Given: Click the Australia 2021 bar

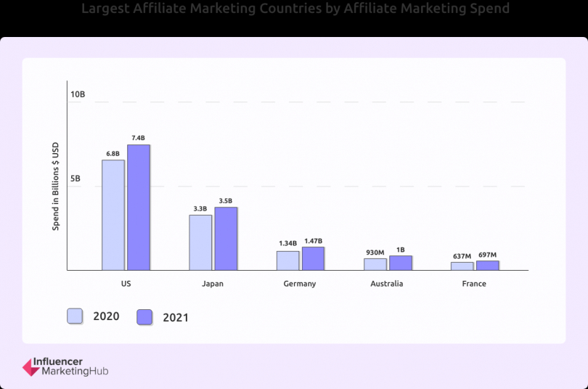Looking at the screenshot, I should tap(401, 263).
